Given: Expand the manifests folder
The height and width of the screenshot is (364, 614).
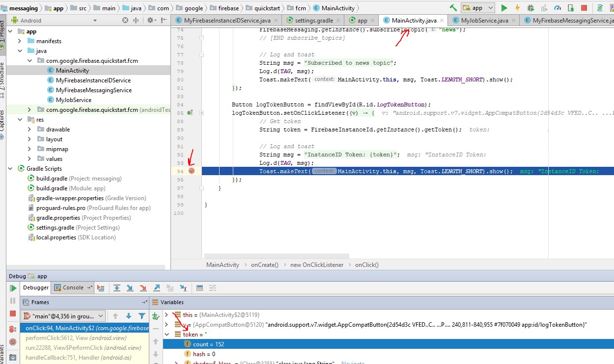Looking at the screenshot, I should coord(20,41).
